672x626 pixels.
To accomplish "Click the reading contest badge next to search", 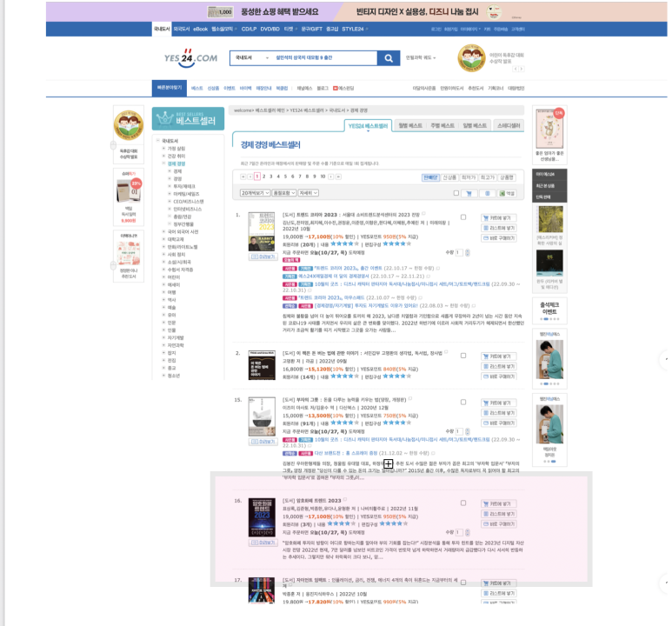I will click(x=471, y=58).
